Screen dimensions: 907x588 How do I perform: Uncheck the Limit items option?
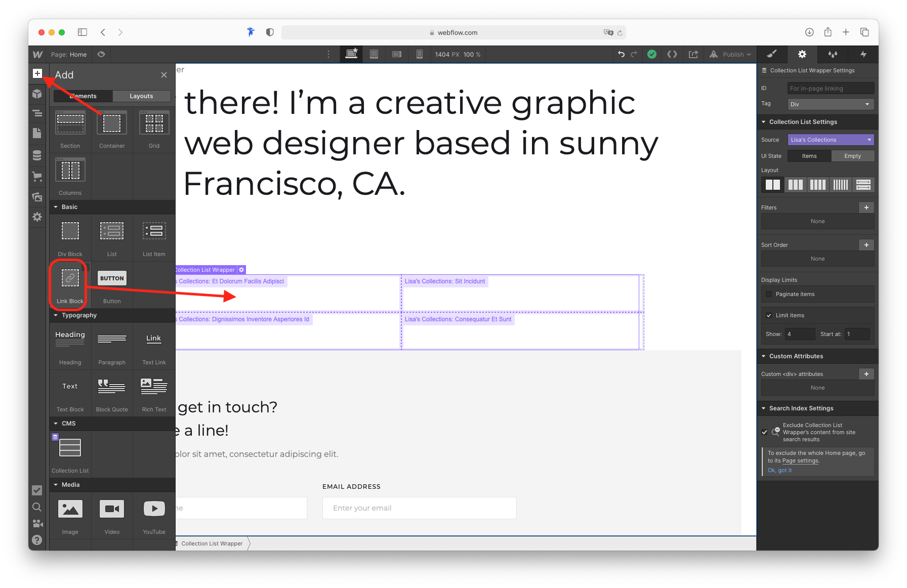770,315
